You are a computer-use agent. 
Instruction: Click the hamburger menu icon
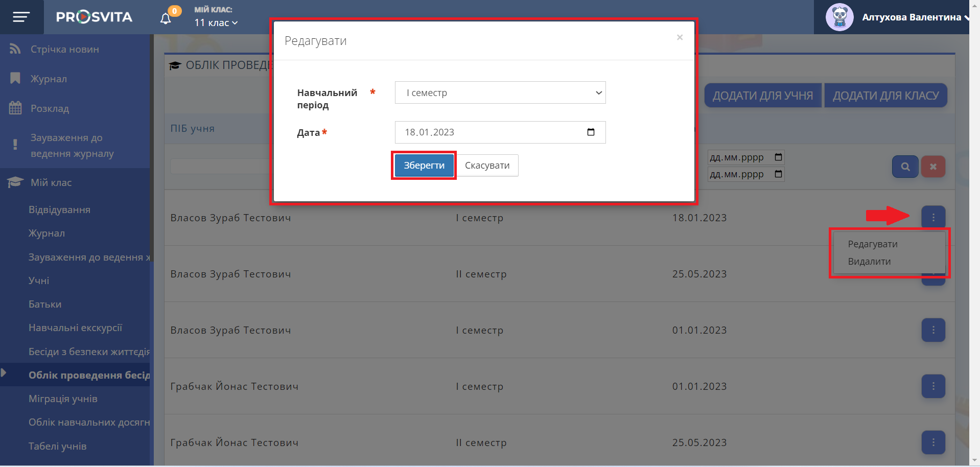pos(21,17)
